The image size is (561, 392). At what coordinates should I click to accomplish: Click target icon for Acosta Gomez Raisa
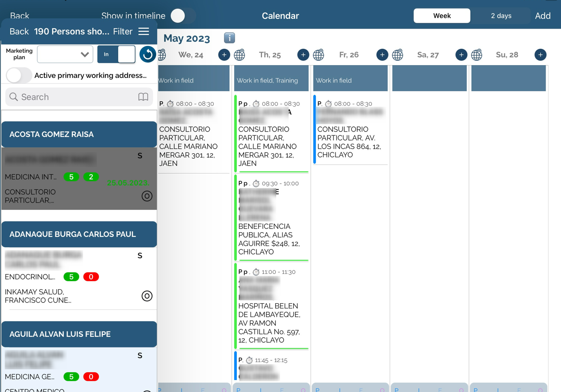pos(147,196)
